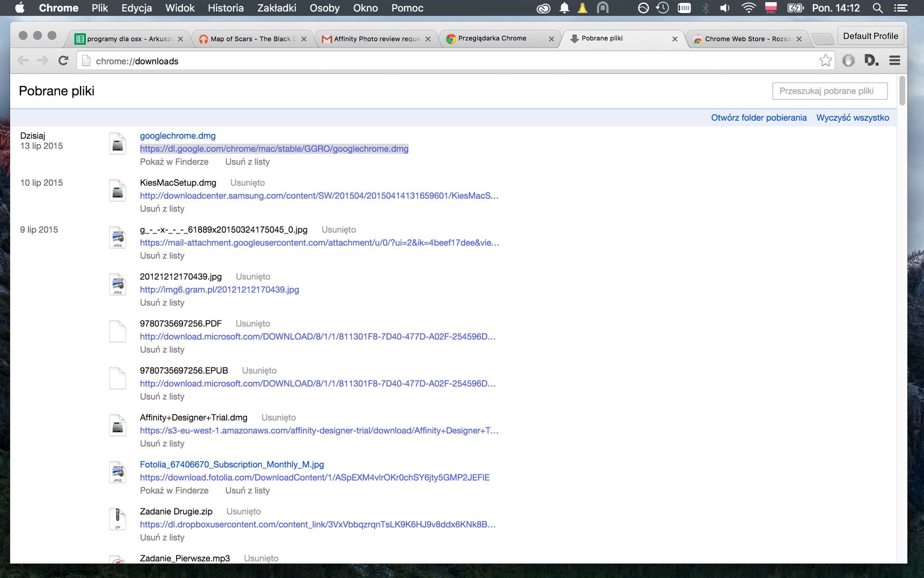924x578 pixels.
Task: Open a new tab with the tab button
Action: [x=822, y=39]
